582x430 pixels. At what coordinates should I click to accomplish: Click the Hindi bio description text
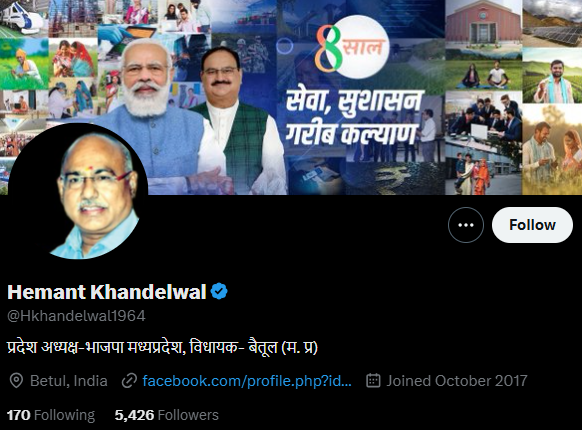[163, 348]
